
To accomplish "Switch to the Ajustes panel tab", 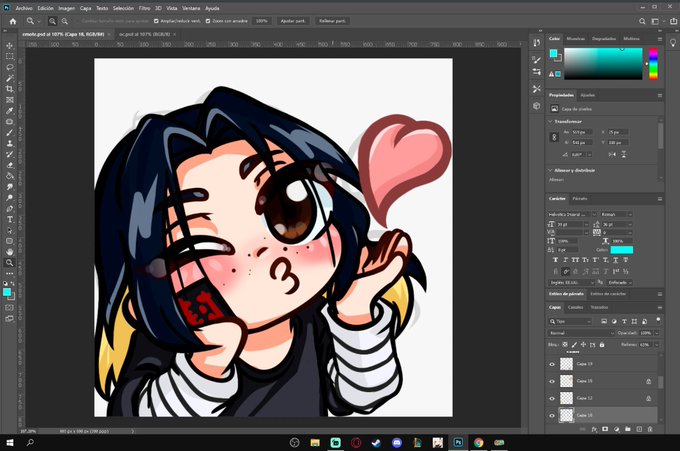I will tap(588, 95).
